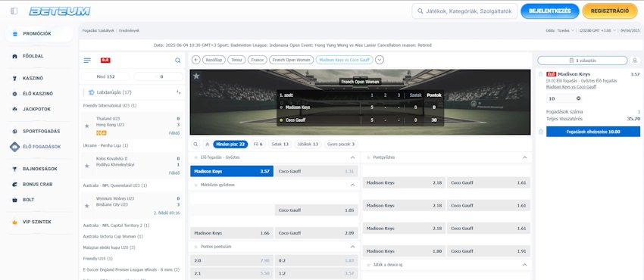Open Fogadási Szabályok link
Screen dimensions: 644x280
[98, 30]
